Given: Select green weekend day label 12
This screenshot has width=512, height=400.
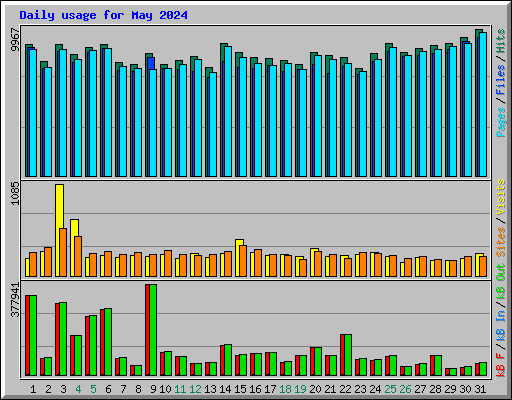Looking at the screenshot, I should (x=195, y=389).
